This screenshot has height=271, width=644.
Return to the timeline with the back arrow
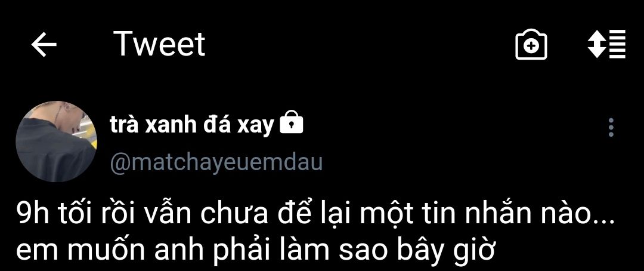point(44,44)
